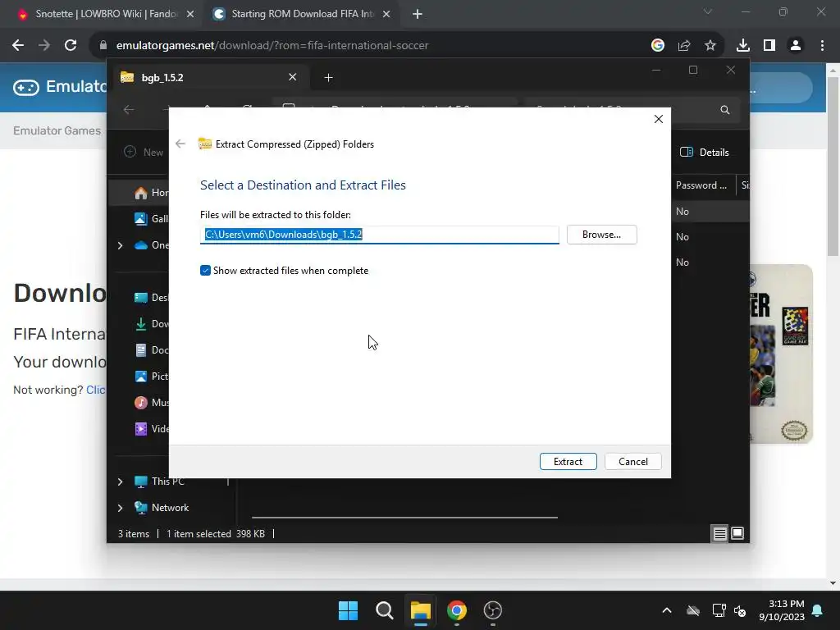Screen dimensions: 840x630
Task: Click the FIFA game box art thumbnail
Action: [x=781, y=354]
